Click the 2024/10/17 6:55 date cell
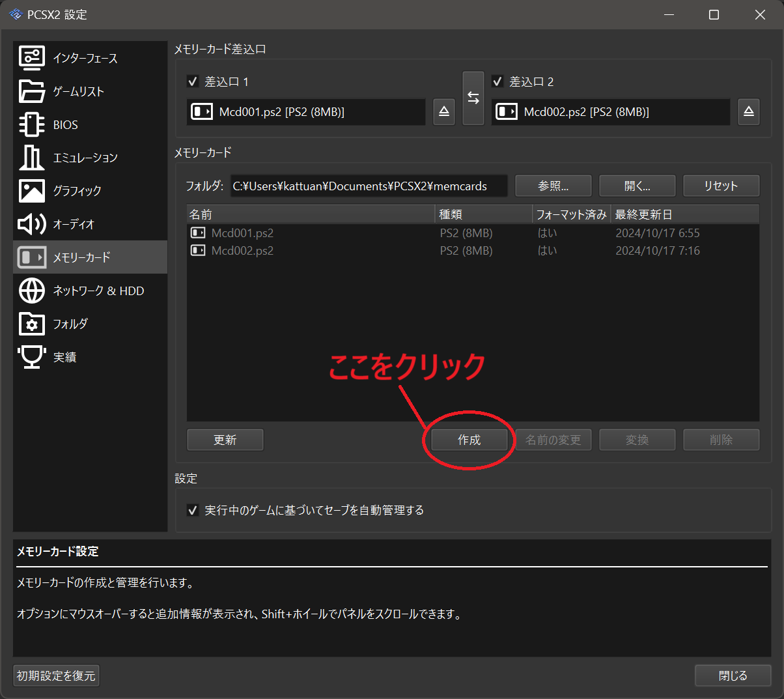The image size is (784, 699). 658,233
